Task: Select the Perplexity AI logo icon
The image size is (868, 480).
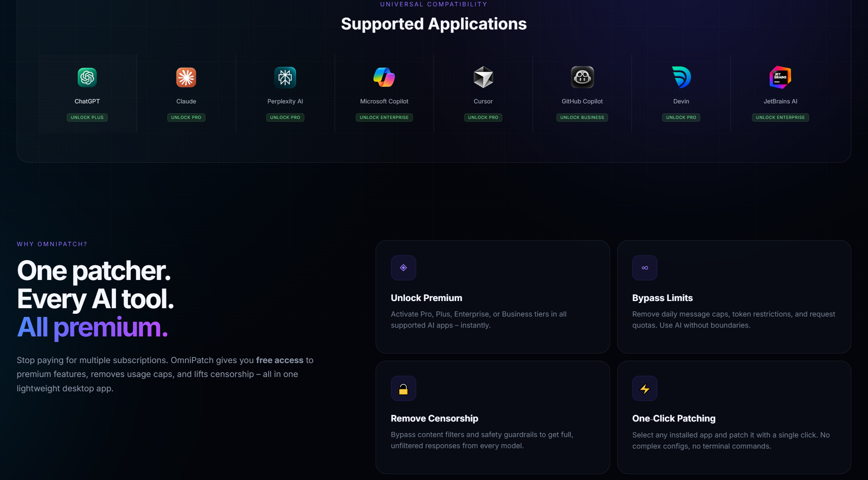Action: coord(285,77)
